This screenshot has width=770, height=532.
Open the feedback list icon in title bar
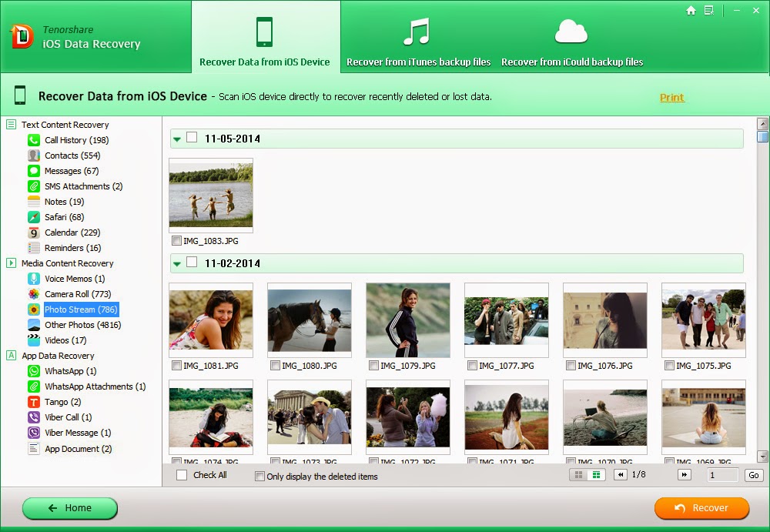tap(709, 10)
